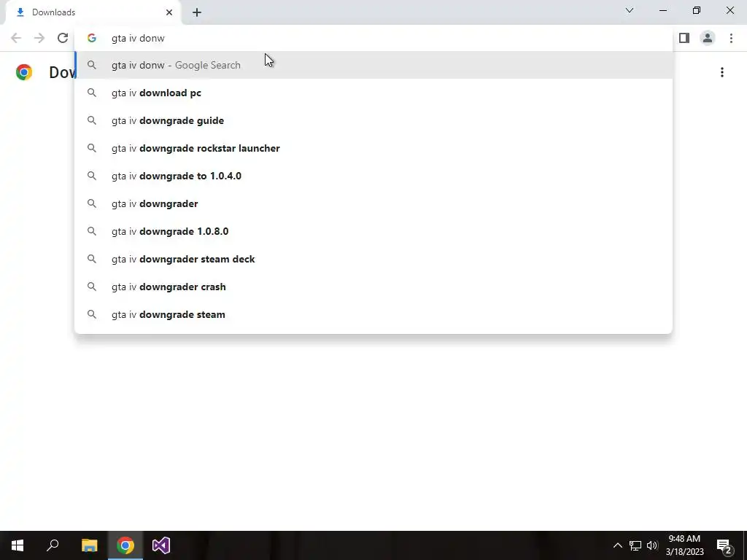Screen dimensions: 747x560
Task: Pick 'gta iv downgrader crash' suggestion
Action: tap(373, 287)
